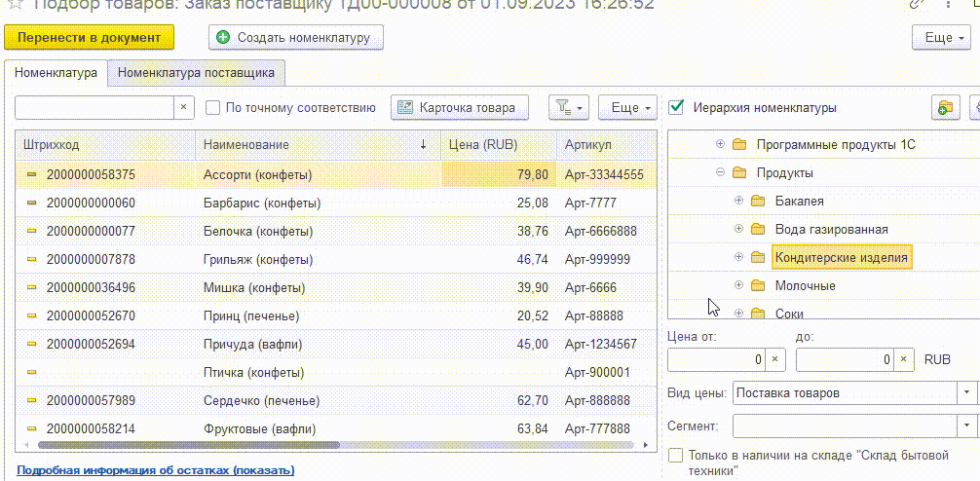980x481 pixels.
Task: Click the sort arrow in Наименование header
Action: click(x=423, y=144)
